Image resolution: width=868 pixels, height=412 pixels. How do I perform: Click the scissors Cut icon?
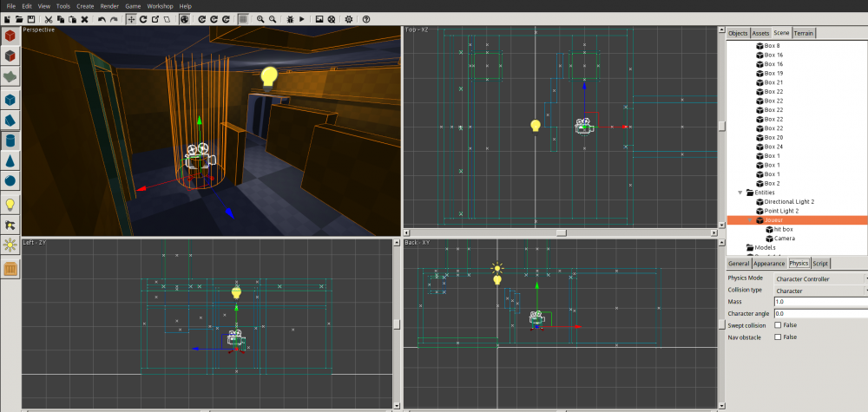click(49, 19)
